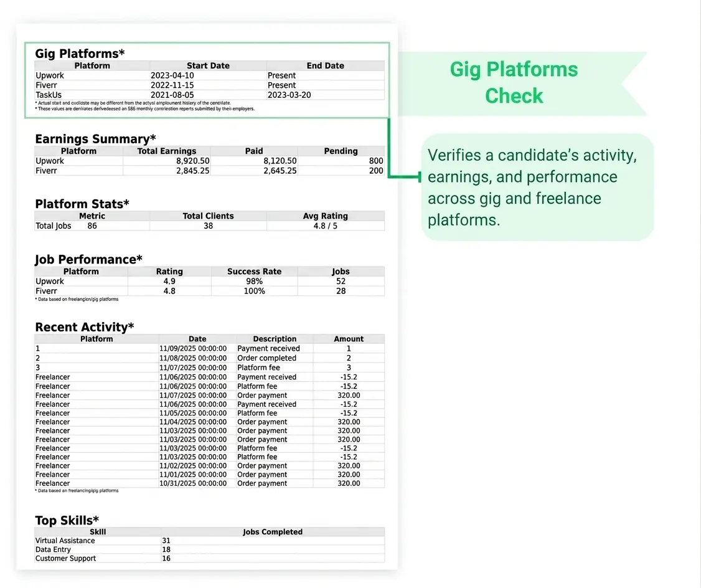Viewport: 701px width, 588px height.
Task: Click the 'Data Entry' skill row
Action: click(x=53, y=549)
